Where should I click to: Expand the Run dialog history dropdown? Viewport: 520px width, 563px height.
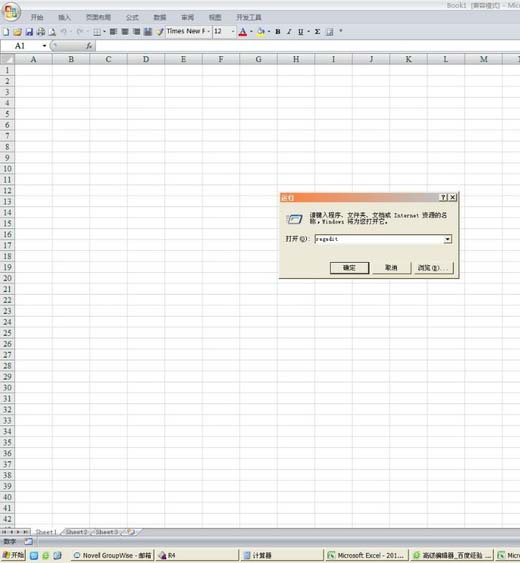tap(448, 239)
